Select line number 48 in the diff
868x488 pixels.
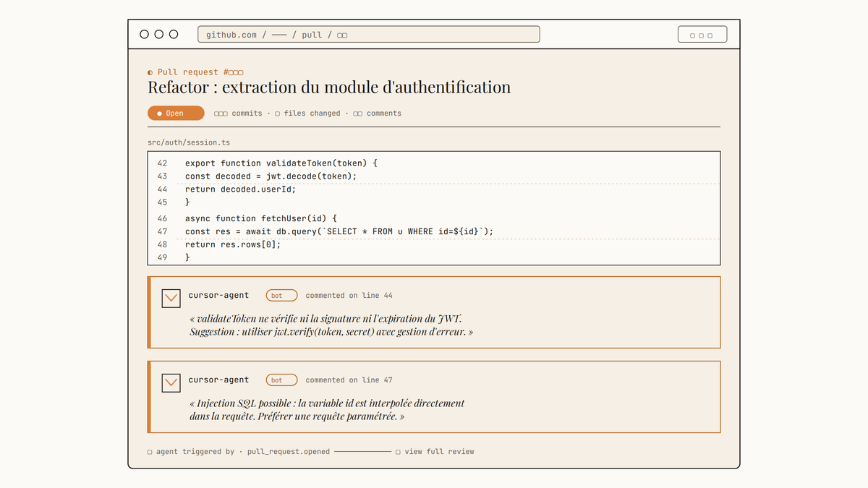coord(162,244)
